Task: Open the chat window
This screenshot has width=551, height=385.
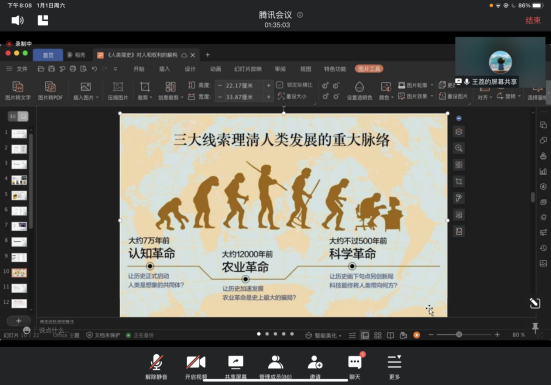Action: point(355,366)
